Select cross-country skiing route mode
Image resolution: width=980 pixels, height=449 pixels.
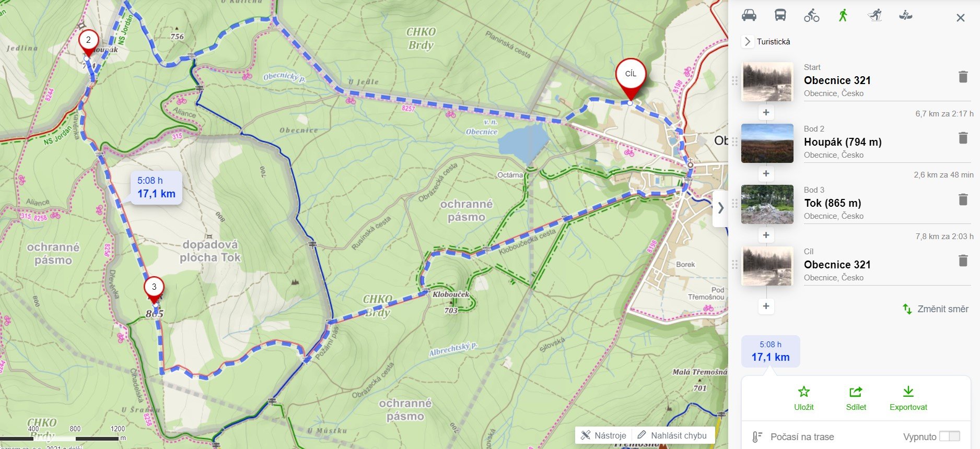pyautogui.click(x=874, y=15)
